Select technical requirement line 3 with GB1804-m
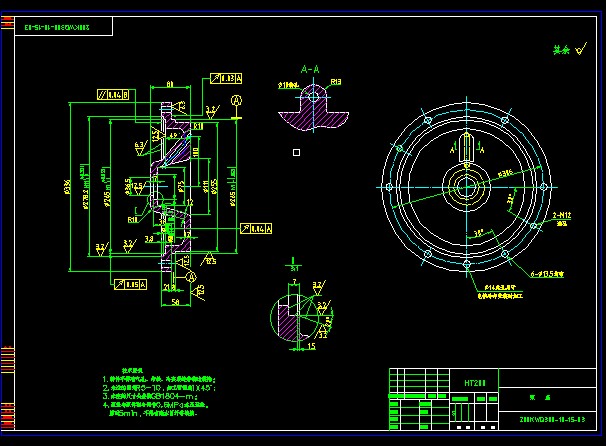 [150, 396]
